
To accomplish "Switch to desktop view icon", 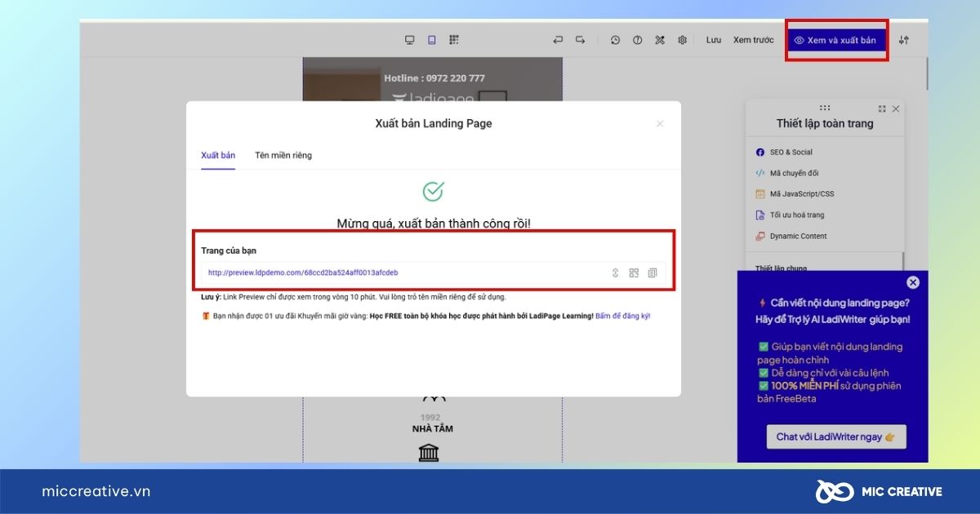I will pyautogui.click(x=410, y=40).
